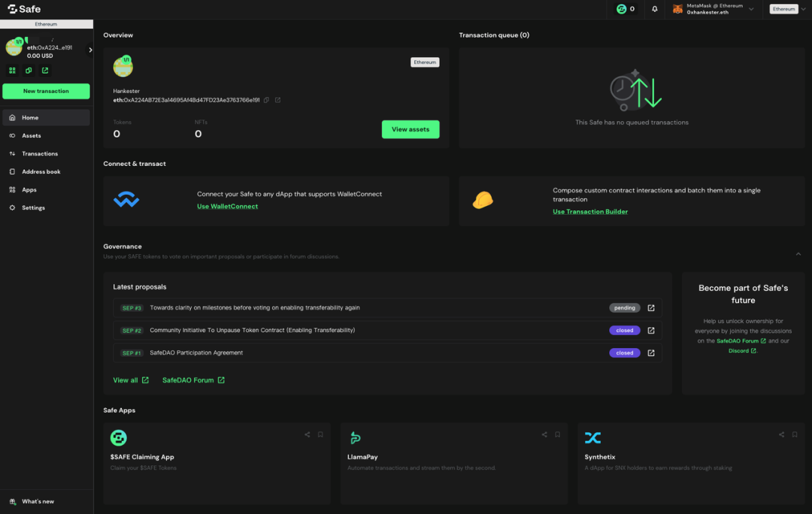Bookmark the LlamaPay app

pos(558,435)
